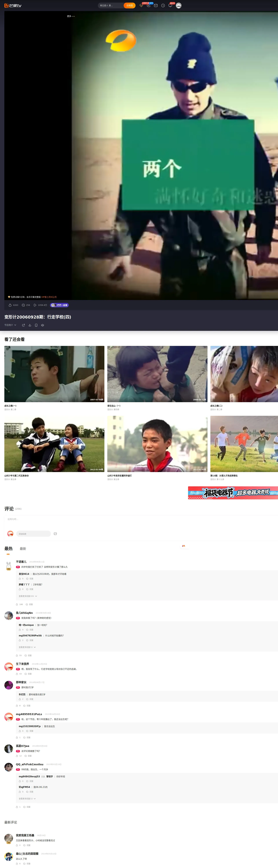Click the thumbs-up like icon under video
This screenshot has height=868, width=278.
point(10,305)
